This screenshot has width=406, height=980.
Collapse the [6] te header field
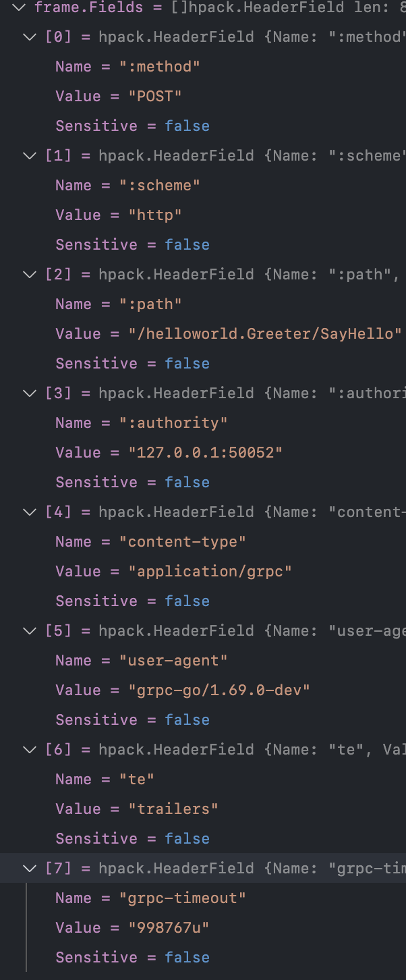click(x=29, y=749)
